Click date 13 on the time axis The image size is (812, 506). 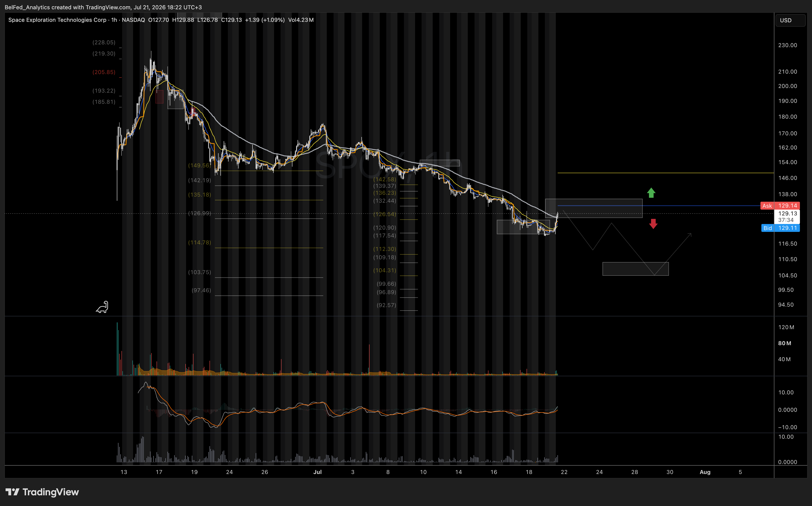124,472
